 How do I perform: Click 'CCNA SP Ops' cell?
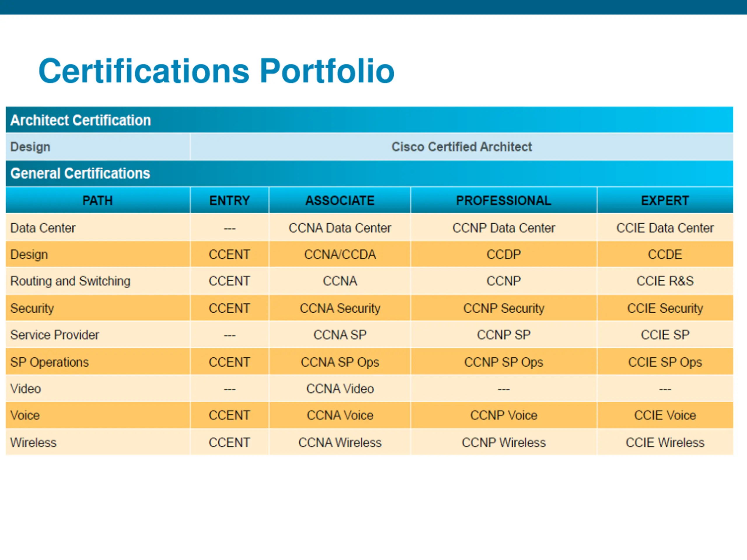click(x=340, y=362)
